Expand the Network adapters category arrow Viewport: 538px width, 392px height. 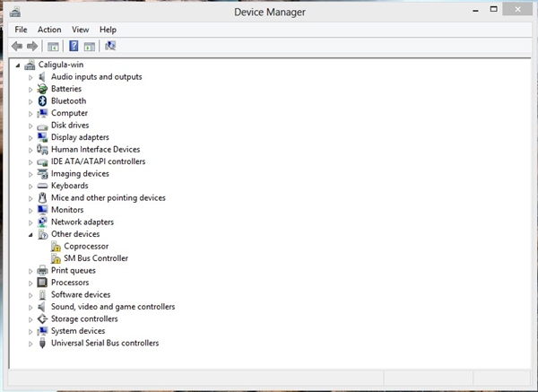coord(30,222)
